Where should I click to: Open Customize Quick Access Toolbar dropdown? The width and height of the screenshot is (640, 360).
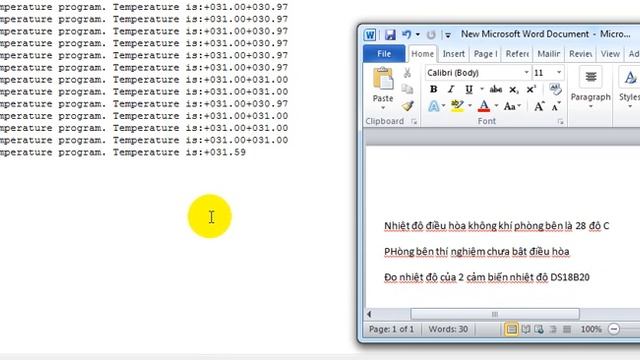(x=448, y=35)
